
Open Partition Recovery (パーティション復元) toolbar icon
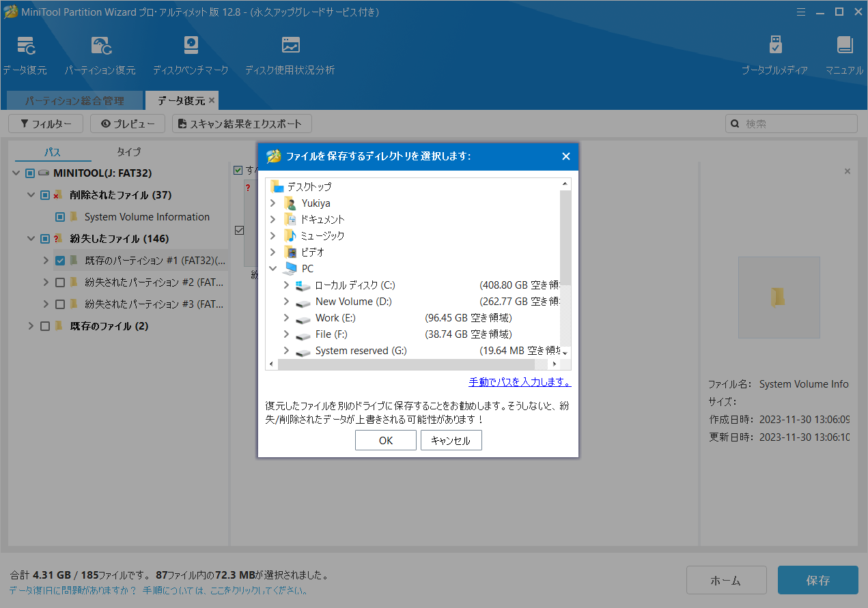tap(100, 46)
